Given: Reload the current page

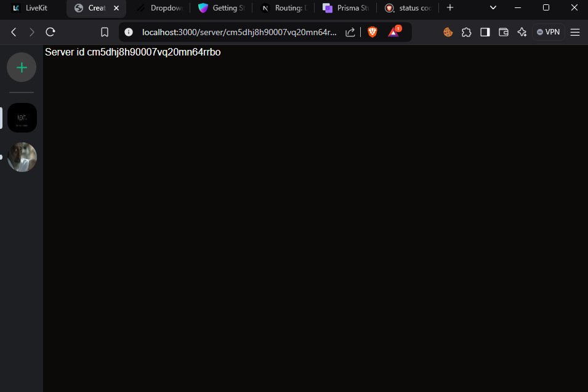Looking at the screenshot, I should 50,32.
